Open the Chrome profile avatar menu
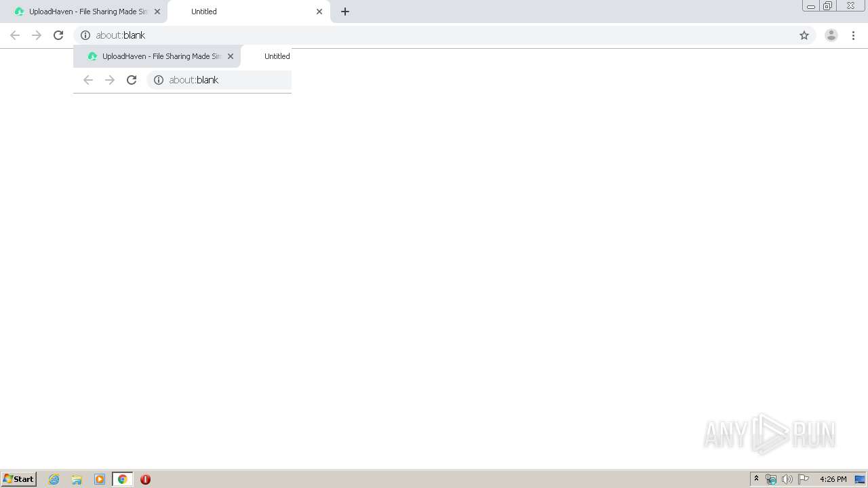 (x=831, y=35)
